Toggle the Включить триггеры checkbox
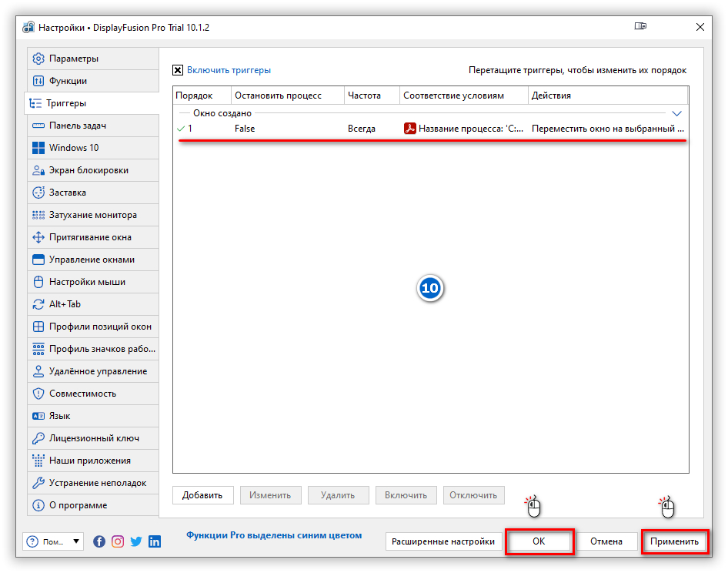The image size is (728, 573). [178, 70]
